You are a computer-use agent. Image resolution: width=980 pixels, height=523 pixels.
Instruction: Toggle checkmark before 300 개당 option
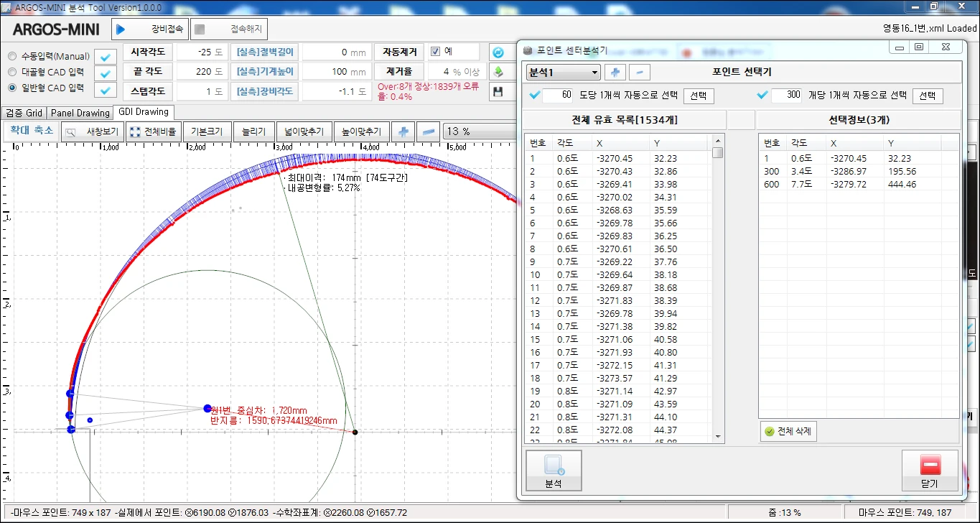763,95
